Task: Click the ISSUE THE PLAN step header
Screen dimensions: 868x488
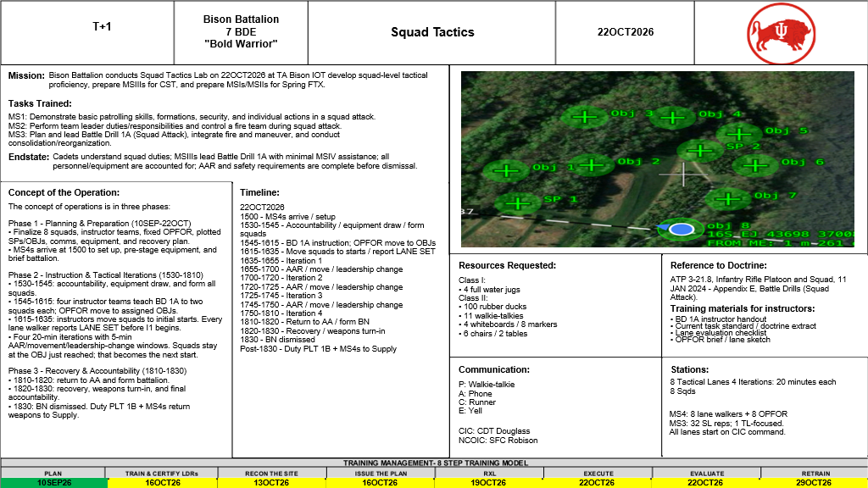Action: (381, 474)
